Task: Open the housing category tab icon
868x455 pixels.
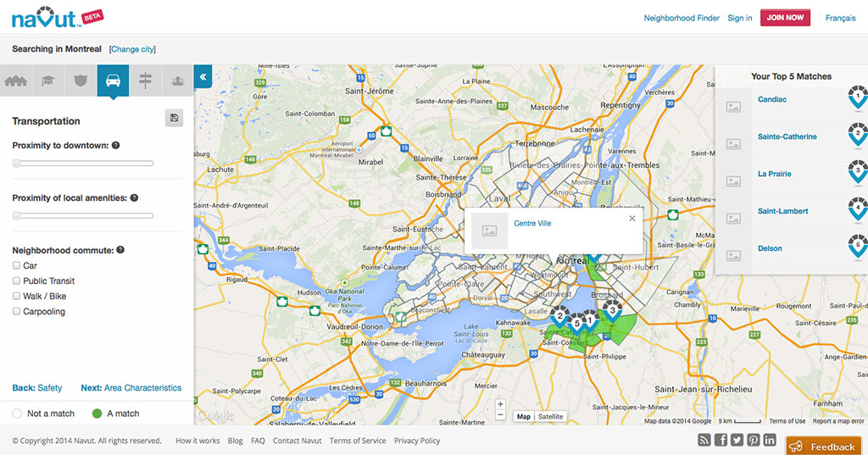Action: [x=16, y=80]
